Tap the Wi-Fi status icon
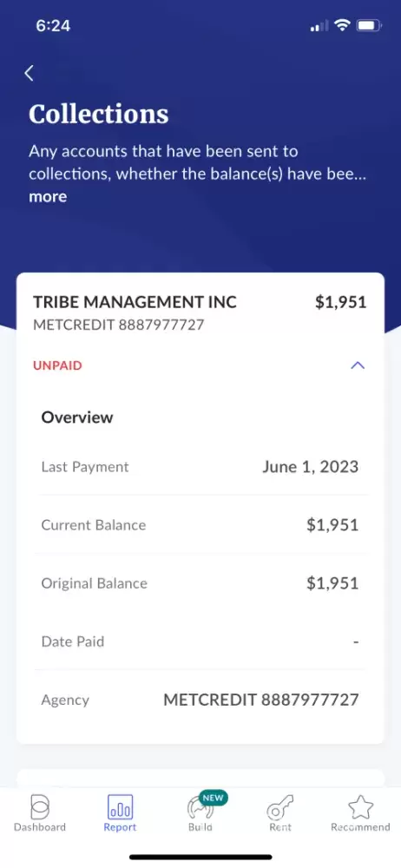Image resolution: width=401 pixels, height=868 pixels. click(x=344, y=25)
